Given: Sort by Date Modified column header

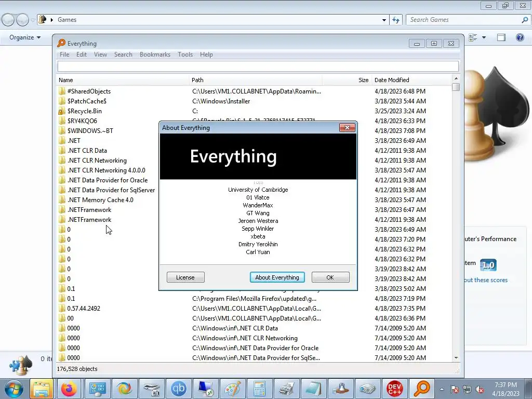Looking at the screenshot, I should pos(411,80).
